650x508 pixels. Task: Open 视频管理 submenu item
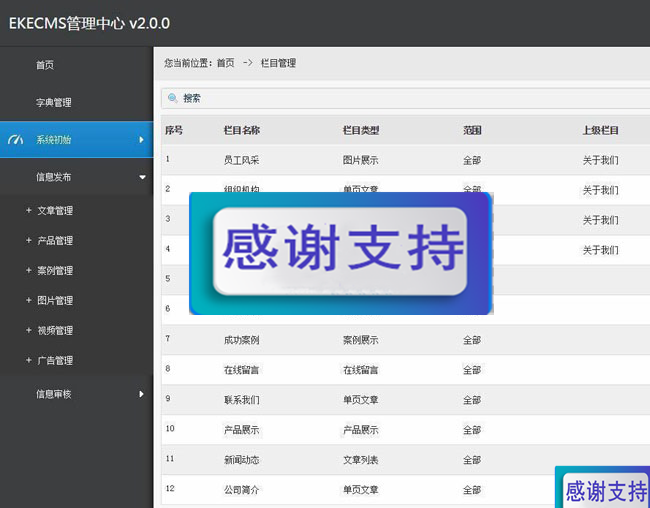pyautogui.click(x=55, y=331)
